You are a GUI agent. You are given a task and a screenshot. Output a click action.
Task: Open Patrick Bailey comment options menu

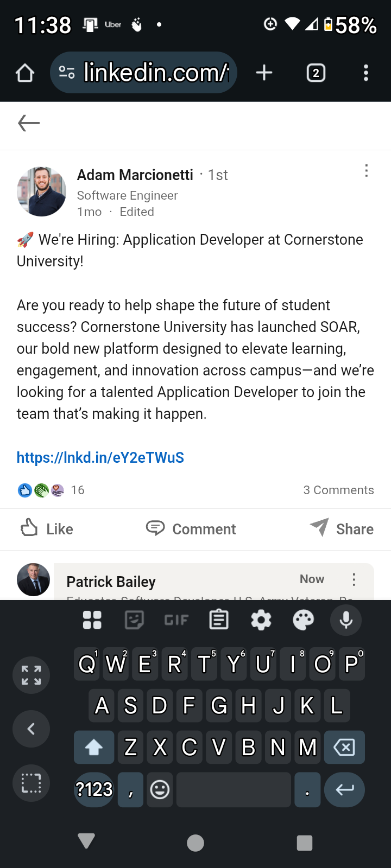(x=354, y=579)
